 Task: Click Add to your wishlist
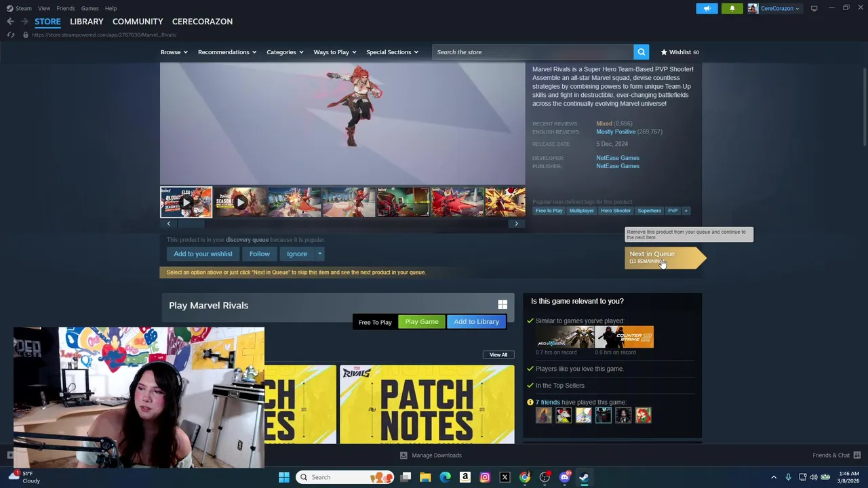tap(203, 254)
